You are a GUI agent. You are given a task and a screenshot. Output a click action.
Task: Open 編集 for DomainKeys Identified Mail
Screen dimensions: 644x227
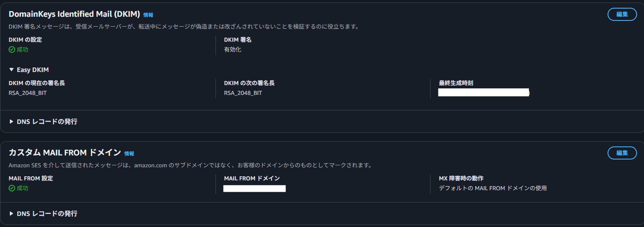621,14
